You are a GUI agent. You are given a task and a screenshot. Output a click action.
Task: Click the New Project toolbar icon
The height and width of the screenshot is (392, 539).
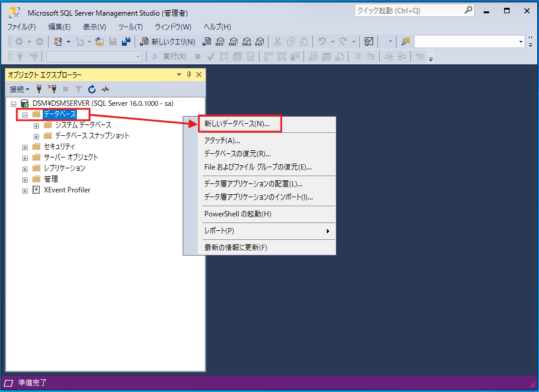click(58, 41)
